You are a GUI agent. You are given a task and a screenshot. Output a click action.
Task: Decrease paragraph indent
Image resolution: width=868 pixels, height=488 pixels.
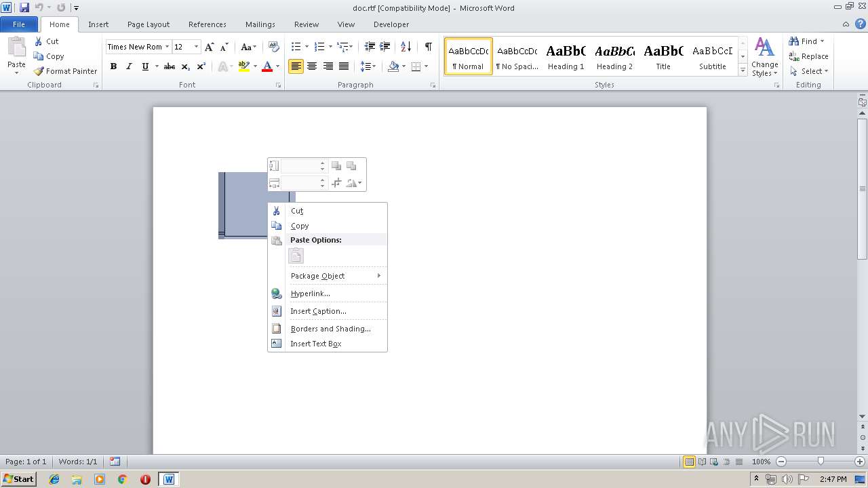370,47
